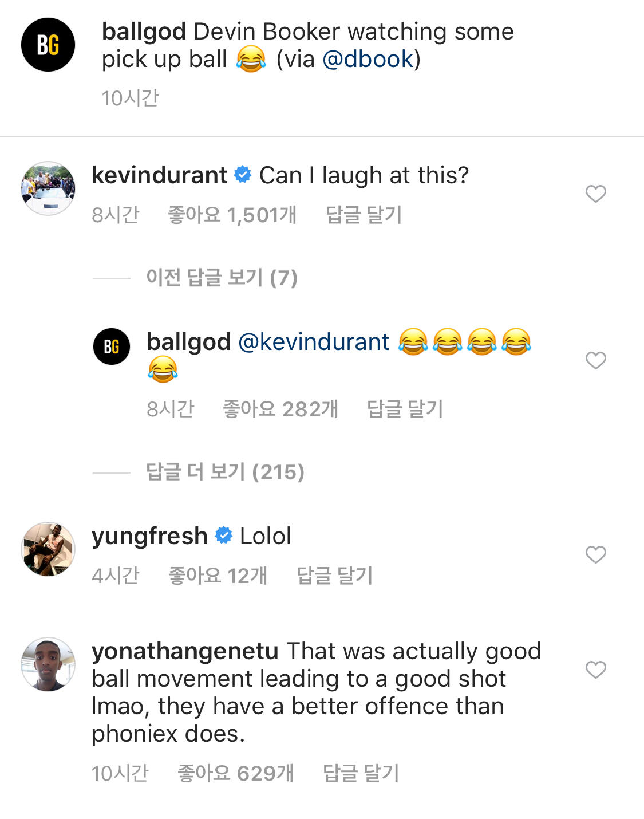Expand more replies (215)
The image size is (644, 819).
pos(225,472)
